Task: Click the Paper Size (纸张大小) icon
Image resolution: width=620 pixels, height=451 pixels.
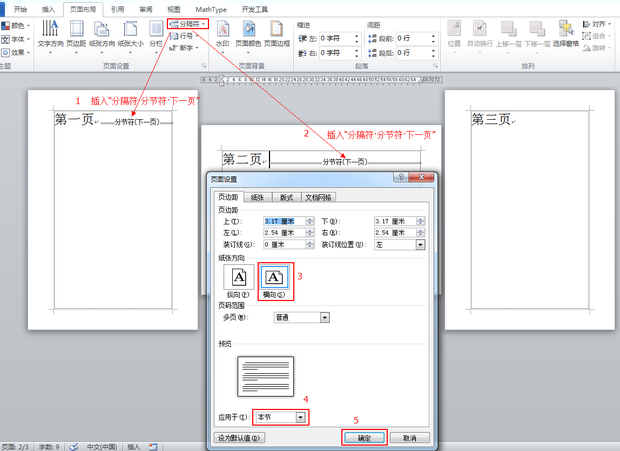Action: [x=130, y=35]
